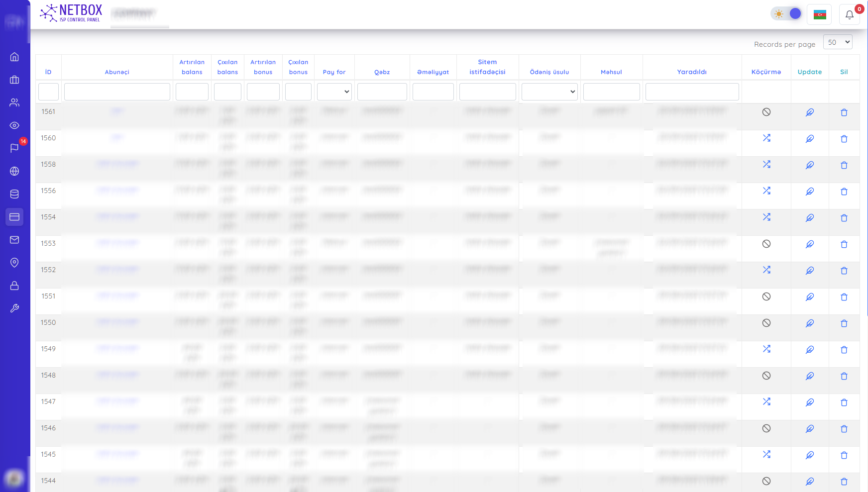
Task: Open the globe icon in sidebar
Action: coord(14,171)
